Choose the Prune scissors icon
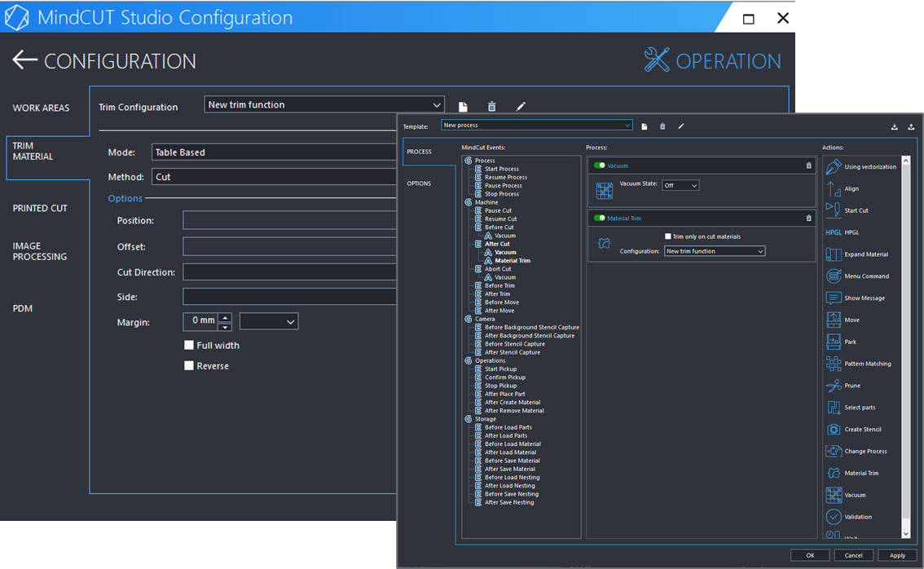This screenshot has width=924, height=569. pos(834,386)
